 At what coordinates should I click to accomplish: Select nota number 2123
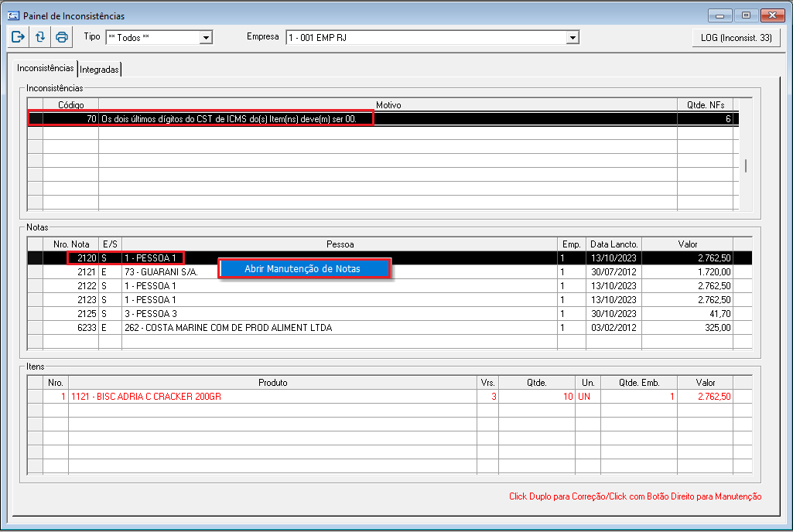click(x=87, y=300)
